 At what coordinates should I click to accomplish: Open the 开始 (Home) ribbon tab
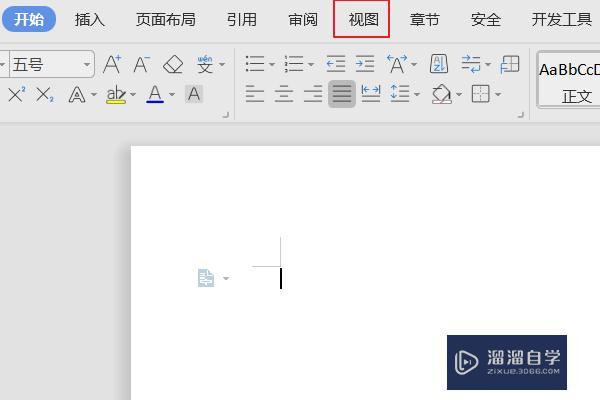[29, 19]
